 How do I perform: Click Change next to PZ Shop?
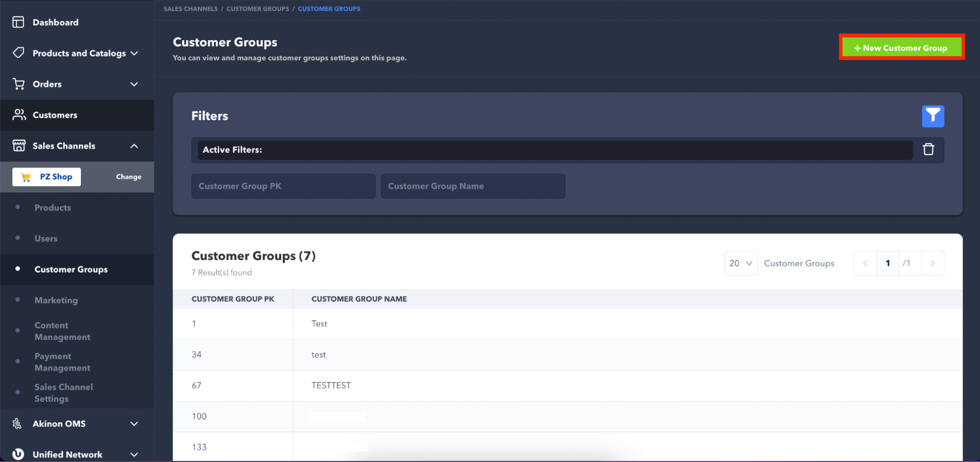point(128,177)
